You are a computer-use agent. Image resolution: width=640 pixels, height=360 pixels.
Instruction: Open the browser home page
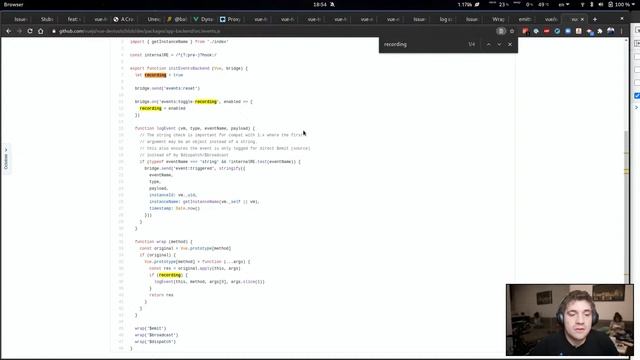click(x=40, y=31)
